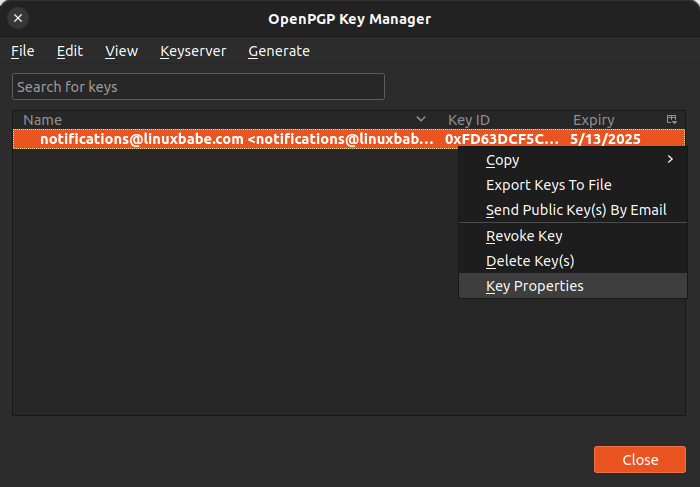Open the Edit menu
The height and width of the screenshot is (487, 700).
[70, 51]
